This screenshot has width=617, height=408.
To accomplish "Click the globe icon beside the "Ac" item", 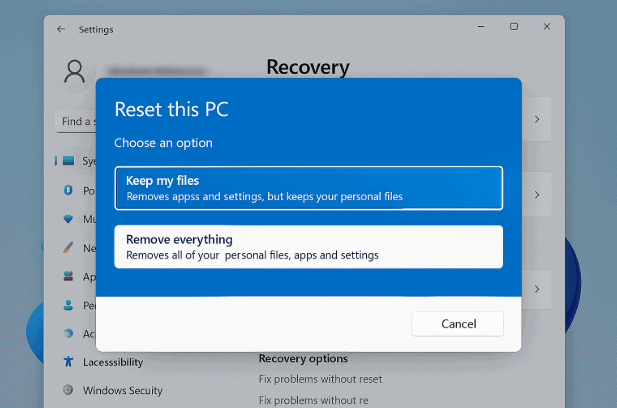I will tap(69, 333).
